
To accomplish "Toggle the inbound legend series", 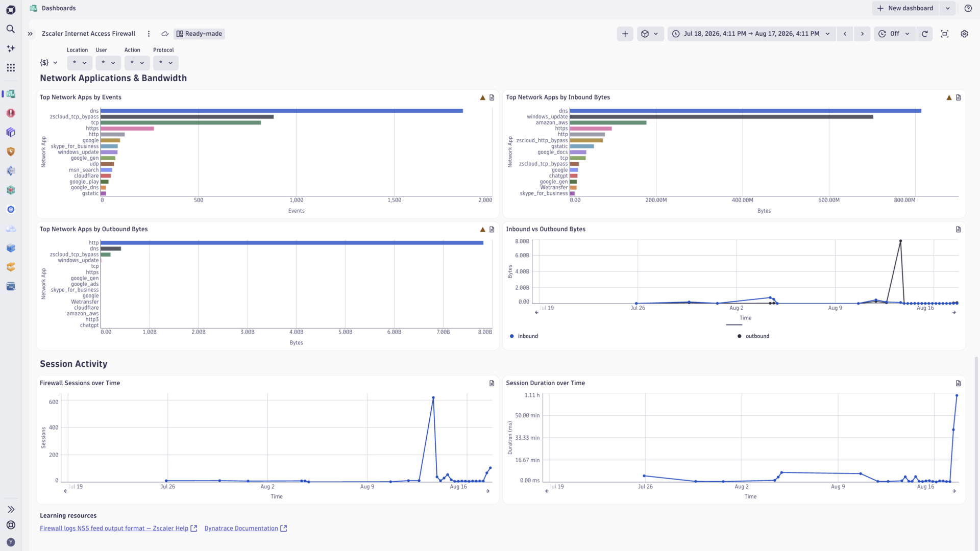I will coord(524,336).
